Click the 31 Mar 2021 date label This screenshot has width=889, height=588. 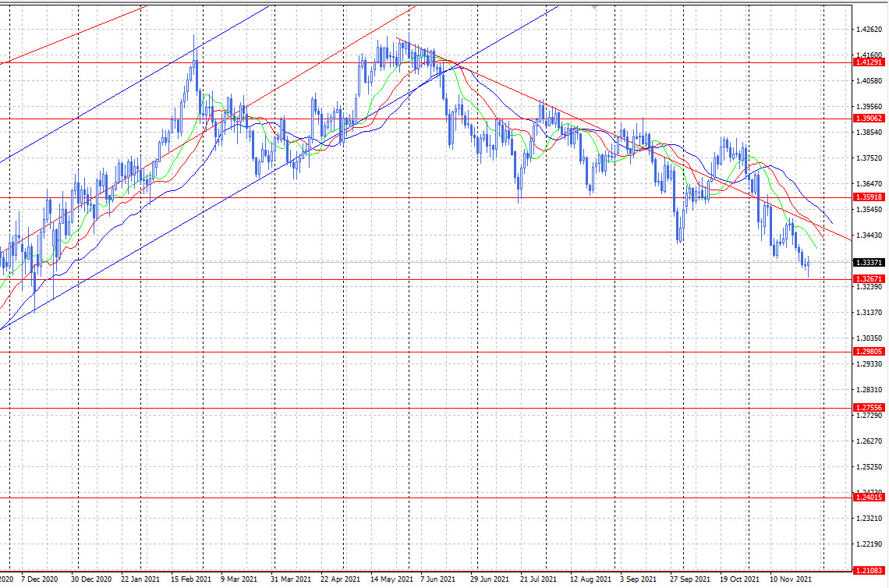pos(290,579)
